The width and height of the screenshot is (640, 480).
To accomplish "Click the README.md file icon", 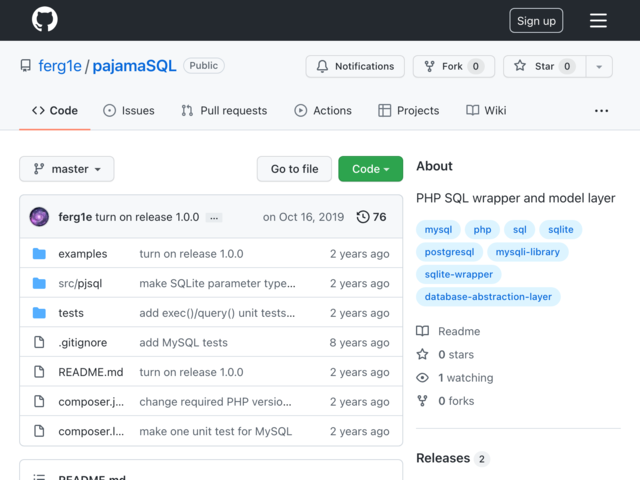I will click(x=39, y=372).
